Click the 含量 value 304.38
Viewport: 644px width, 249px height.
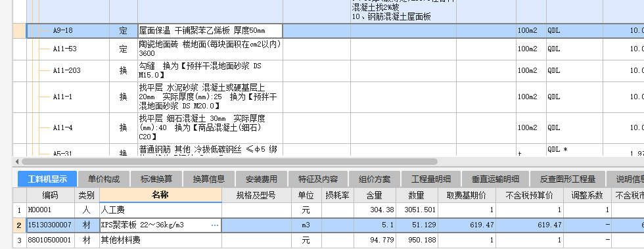coord(375,210)
